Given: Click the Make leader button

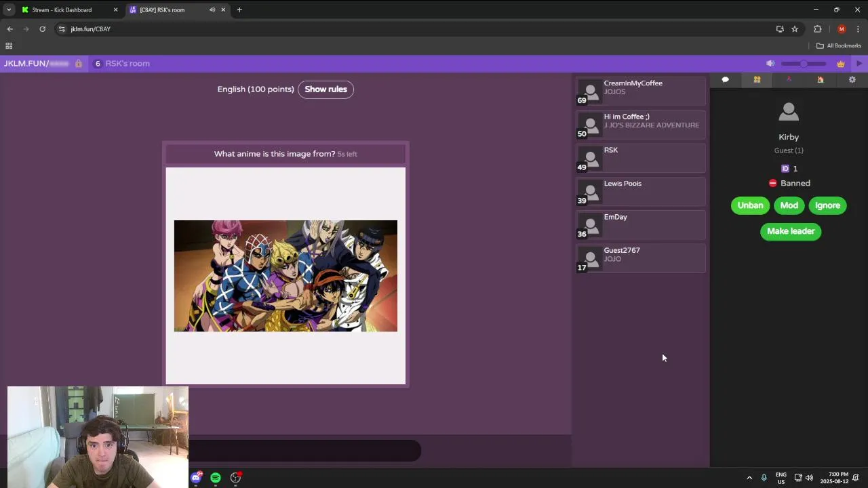Looking at the screenshot, I should coord(791,231).
